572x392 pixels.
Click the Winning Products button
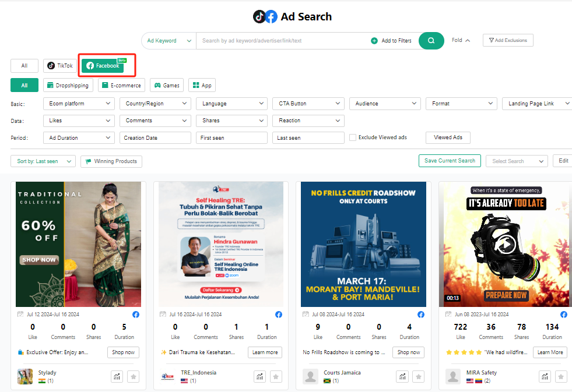111,161
